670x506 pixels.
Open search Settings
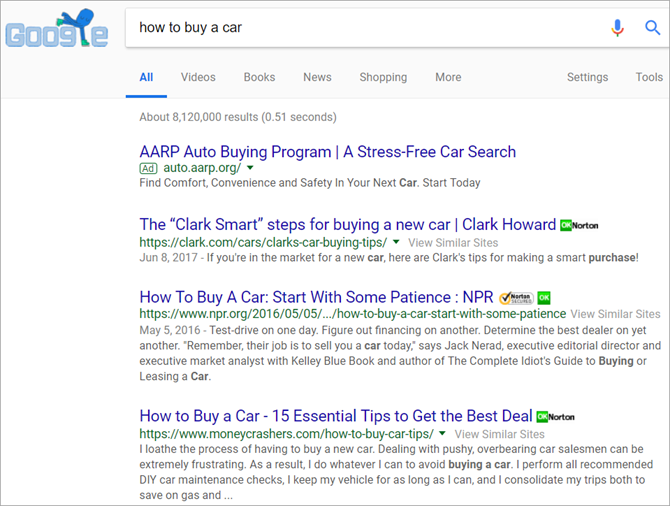coord(588,77)
